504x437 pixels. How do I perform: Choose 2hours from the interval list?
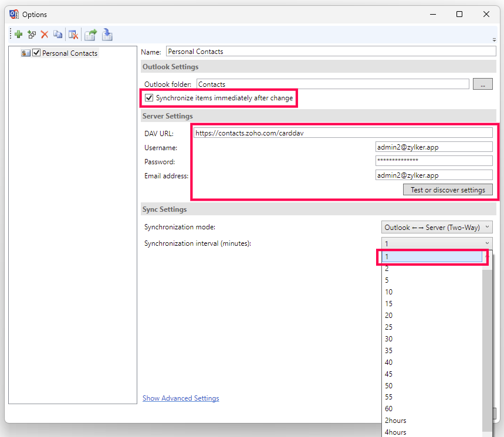click(x=395, y=421)
